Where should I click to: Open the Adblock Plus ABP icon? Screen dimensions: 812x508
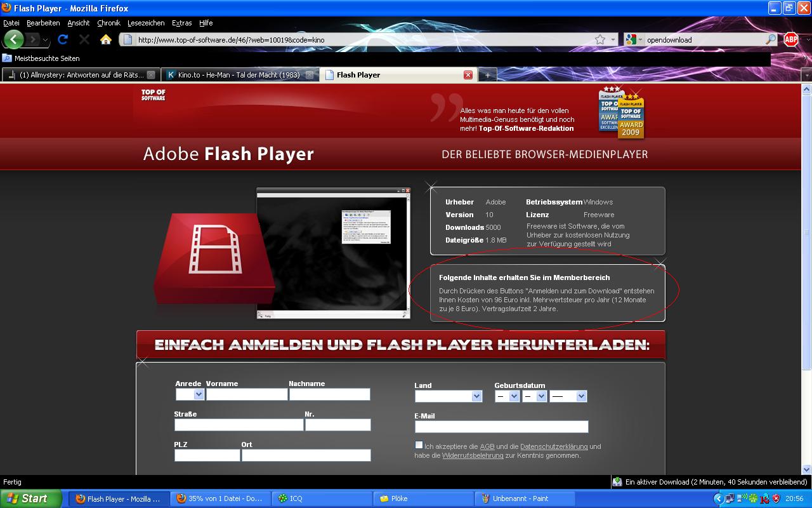[791, 39]
